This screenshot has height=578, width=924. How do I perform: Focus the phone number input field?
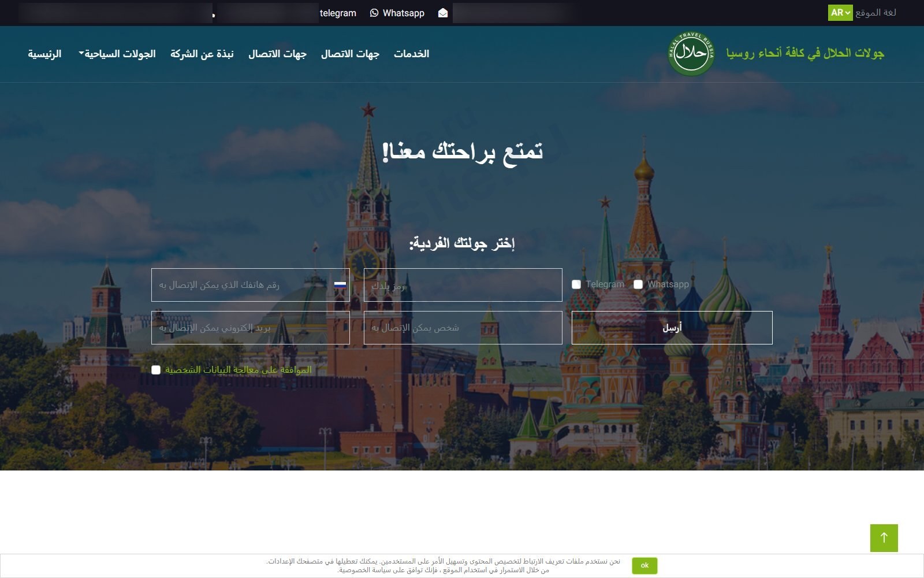251,285
